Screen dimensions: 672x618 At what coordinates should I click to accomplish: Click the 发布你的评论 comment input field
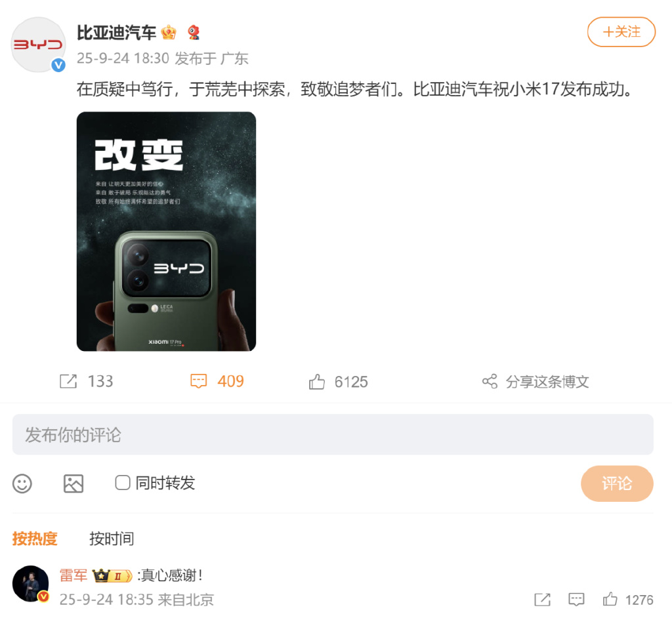coord(333,434)
